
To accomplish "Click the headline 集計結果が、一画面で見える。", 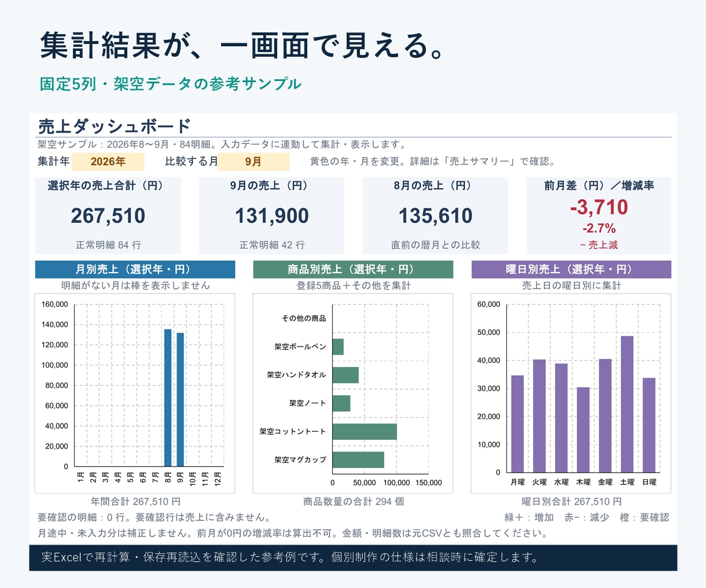I will 243,46.
